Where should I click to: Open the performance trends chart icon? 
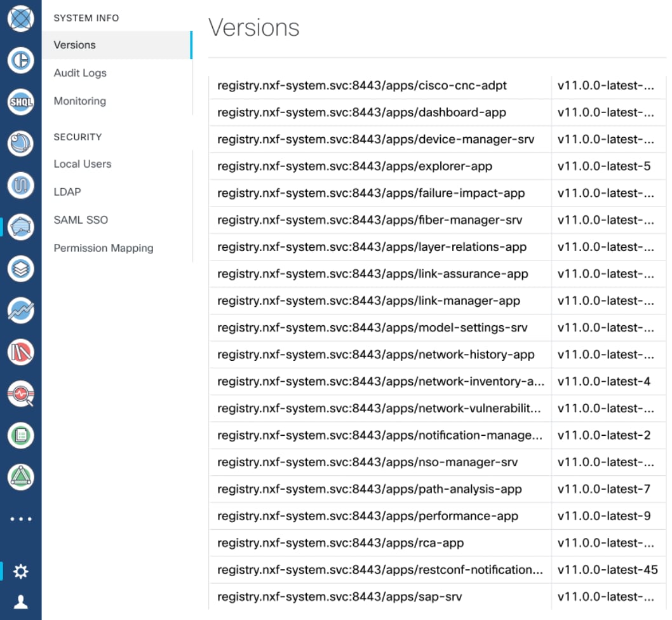coord(21,311)
